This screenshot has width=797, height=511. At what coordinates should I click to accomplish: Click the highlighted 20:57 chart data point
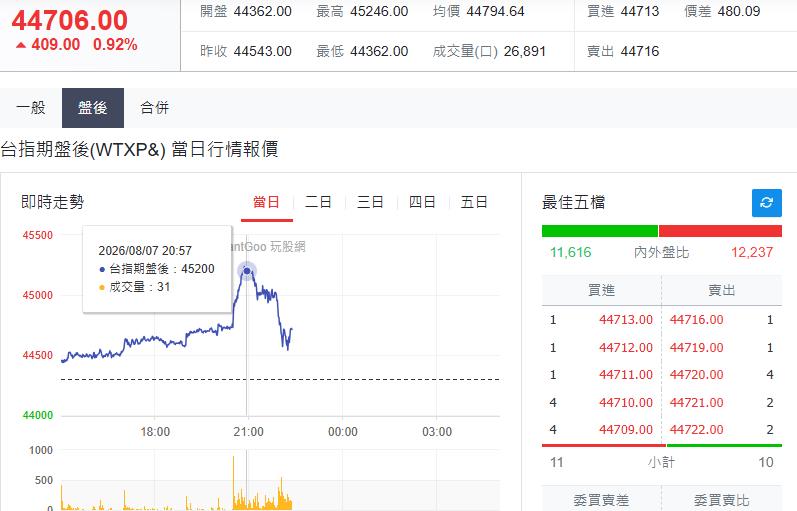(247, 271)
